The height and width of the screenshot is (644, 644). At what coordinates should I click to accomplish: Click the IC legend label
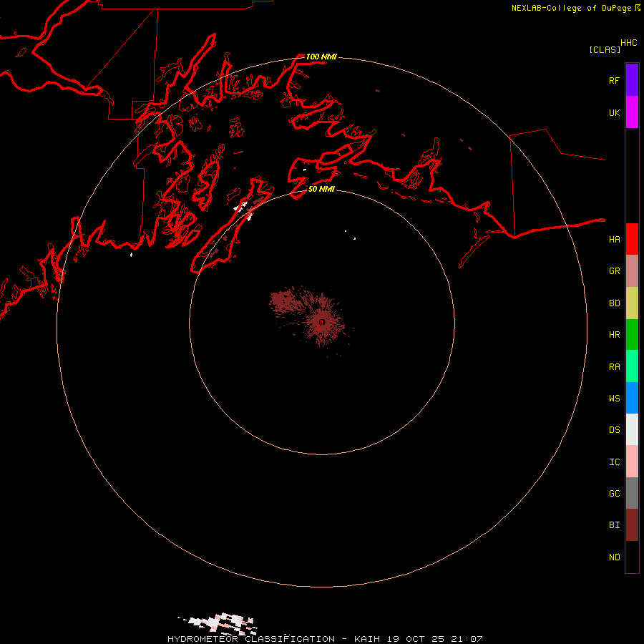pos(614,462)
